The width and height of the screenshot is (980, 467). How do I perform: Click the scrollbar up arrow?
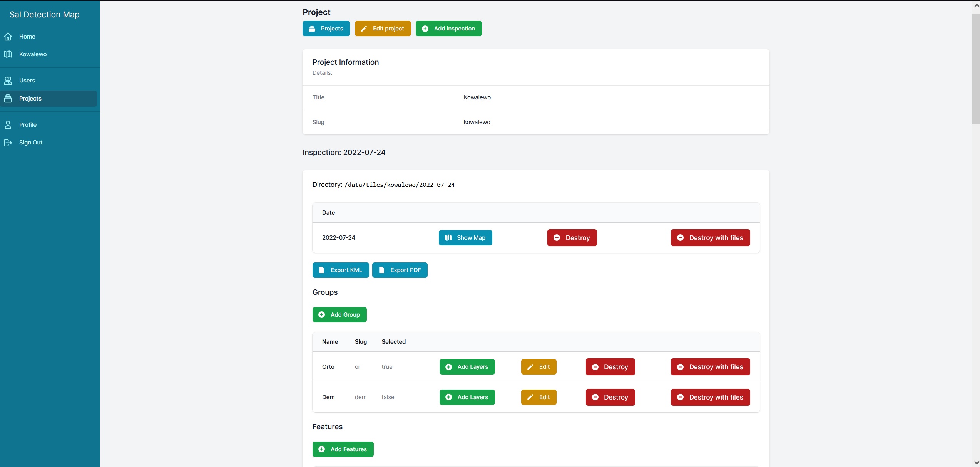point(976,6)
